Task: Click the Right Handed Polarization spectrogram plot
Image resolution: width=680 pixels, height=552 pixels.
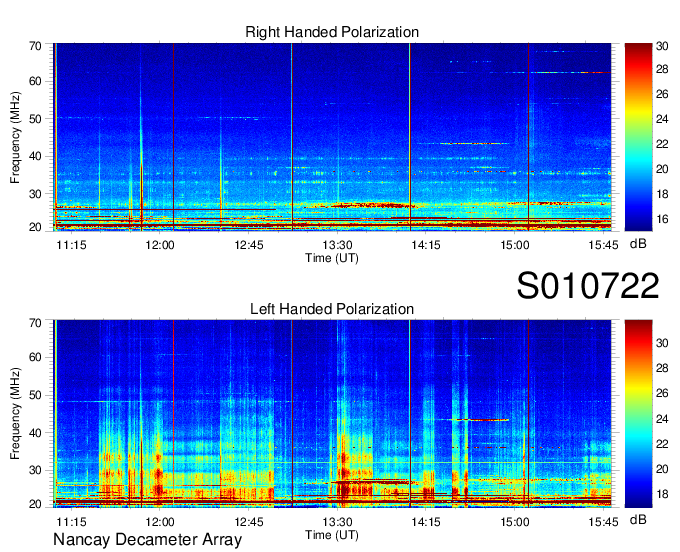Action: (332, 137)
